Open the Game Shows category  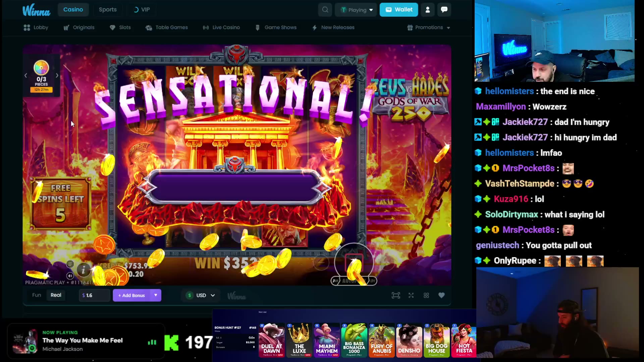[276, 27]
